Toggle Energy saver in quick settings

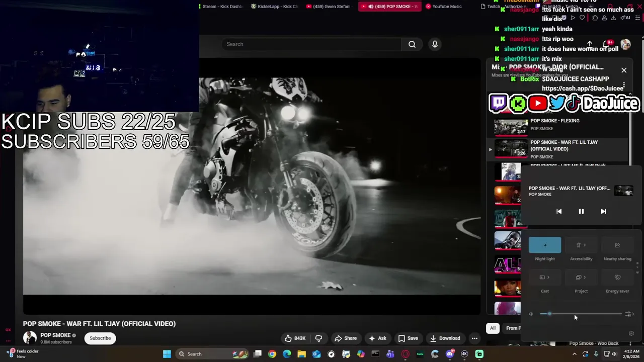(x=617, y=278)
